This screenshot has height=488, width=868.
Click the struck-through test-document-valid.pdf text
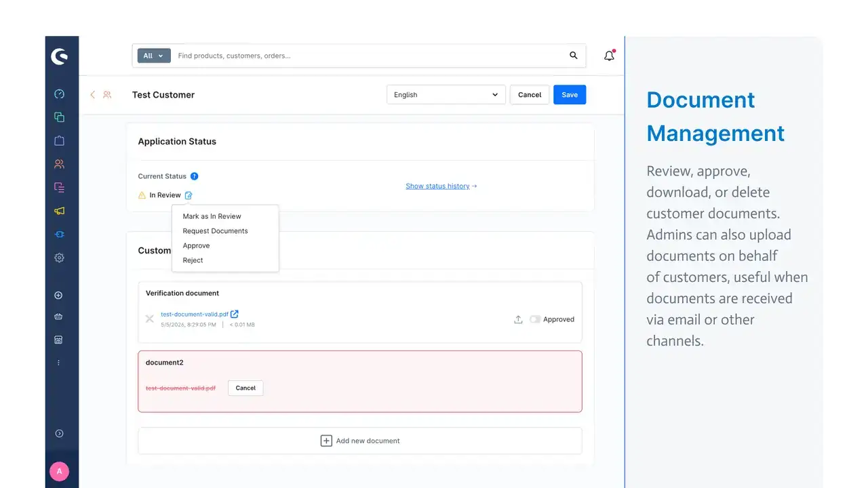(181, 388)
